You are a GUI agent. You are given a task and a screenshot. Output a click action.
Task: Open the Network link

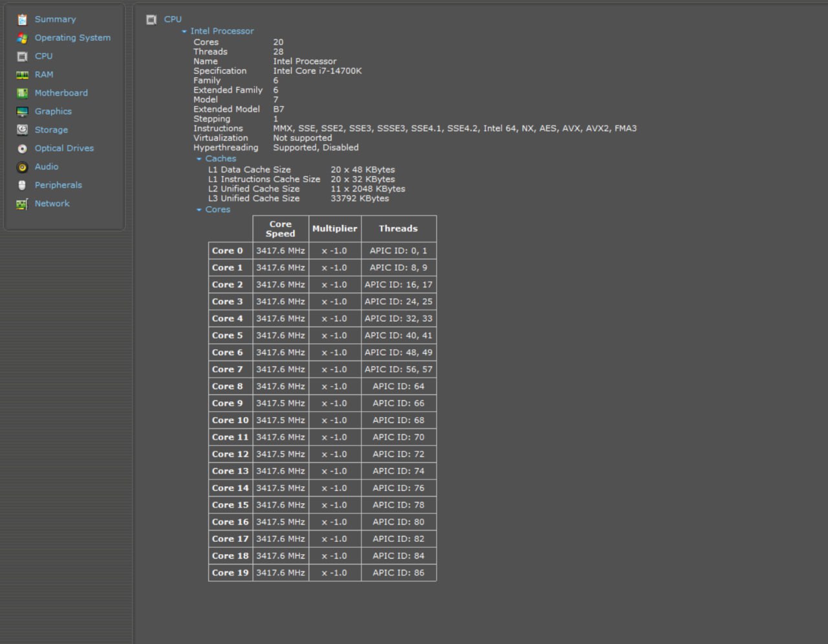(52, 203)
